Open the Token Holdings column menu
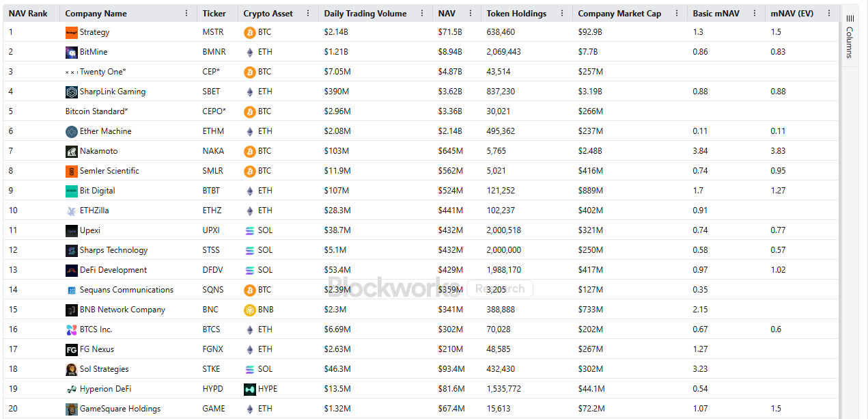Image resolution: width=868 pixels, height=419 pixels. click(563, 13)
